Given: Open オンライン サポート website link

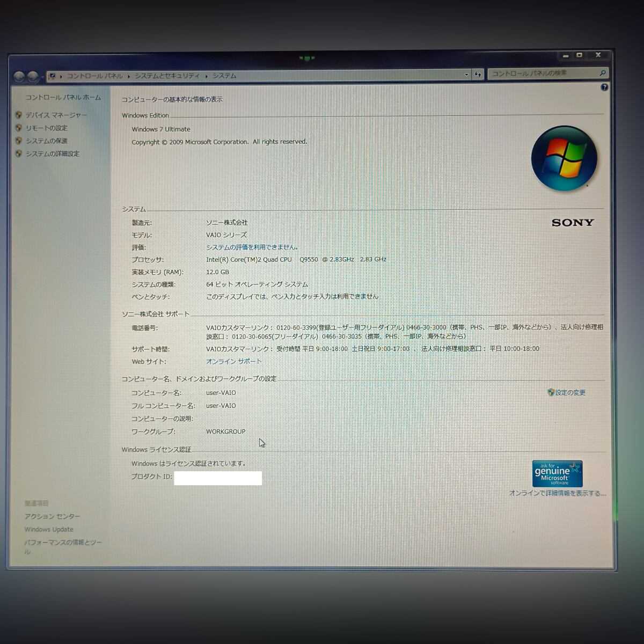Looking at the screenshot, I should tap(234, 361).
